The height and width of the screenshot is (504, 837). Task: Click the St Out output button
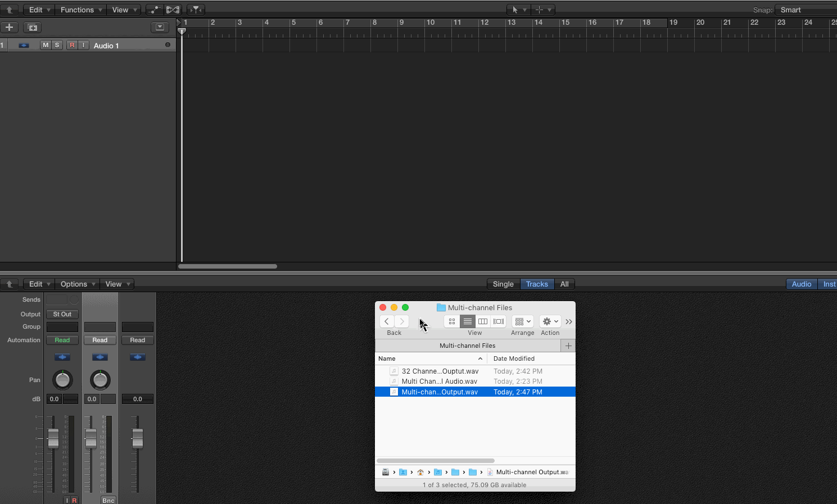62,314
